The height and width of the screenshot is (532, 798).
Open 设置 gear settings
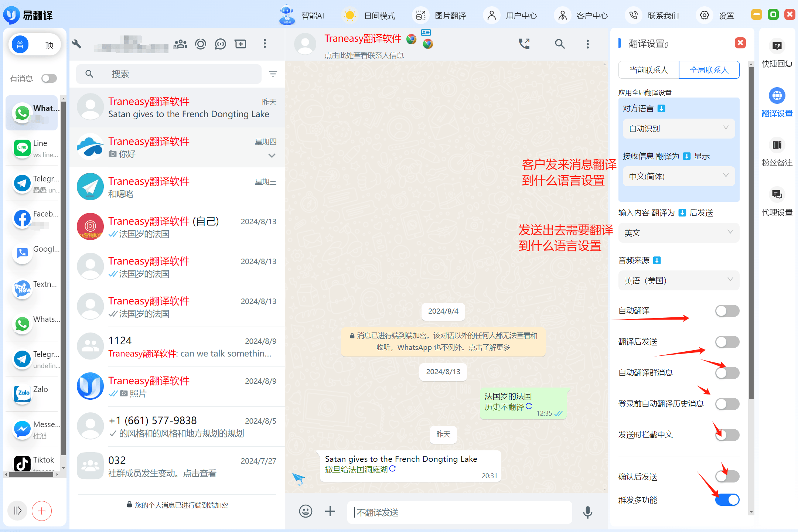pyautogui.click(x=705, y=16)
